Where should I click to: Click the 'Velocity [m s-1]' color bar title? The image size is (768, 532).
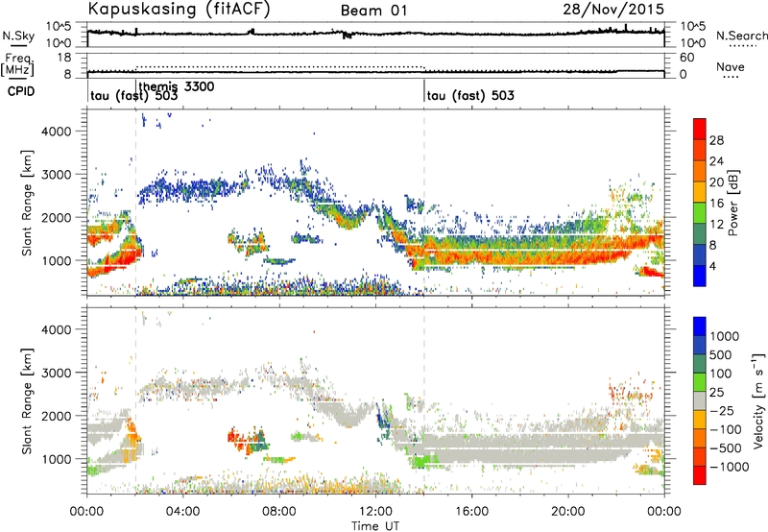click(x=758, y=400)
